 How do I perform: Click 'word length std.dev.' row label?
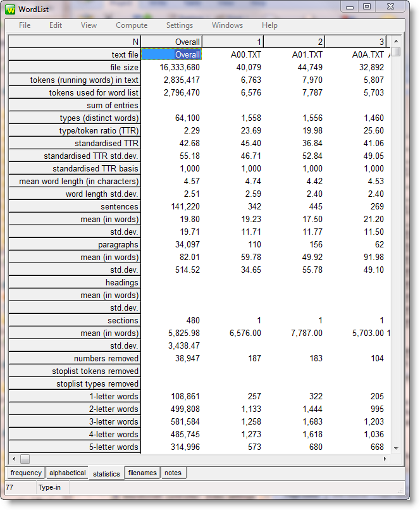(x=75, y=194)
